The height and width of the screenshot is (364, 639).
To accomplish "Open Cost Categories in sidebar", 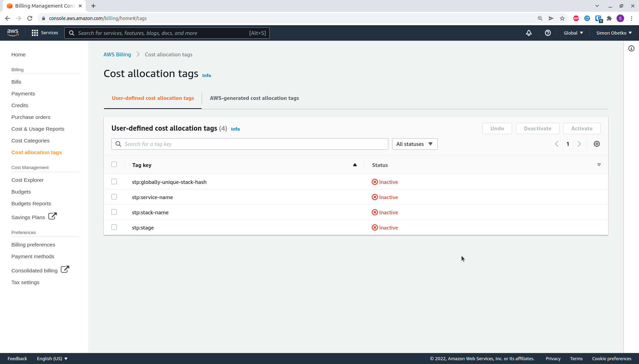I will tap(30, 141).
